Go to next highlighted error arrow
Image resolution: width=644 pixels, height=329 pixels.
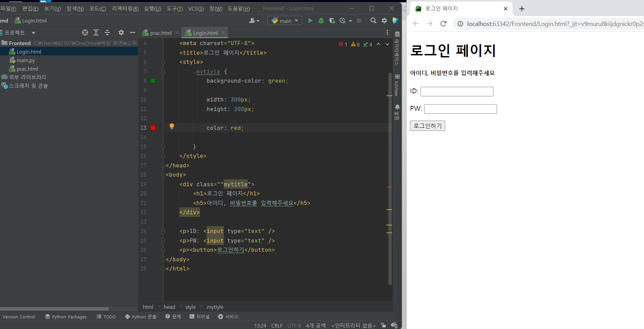tap(387, 44)
